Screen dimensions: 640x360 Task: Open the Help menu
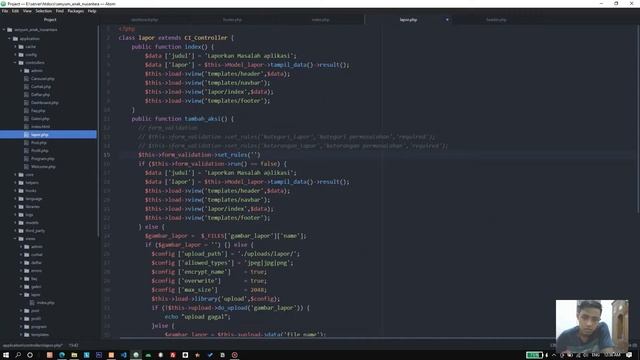tap(92, 11)
